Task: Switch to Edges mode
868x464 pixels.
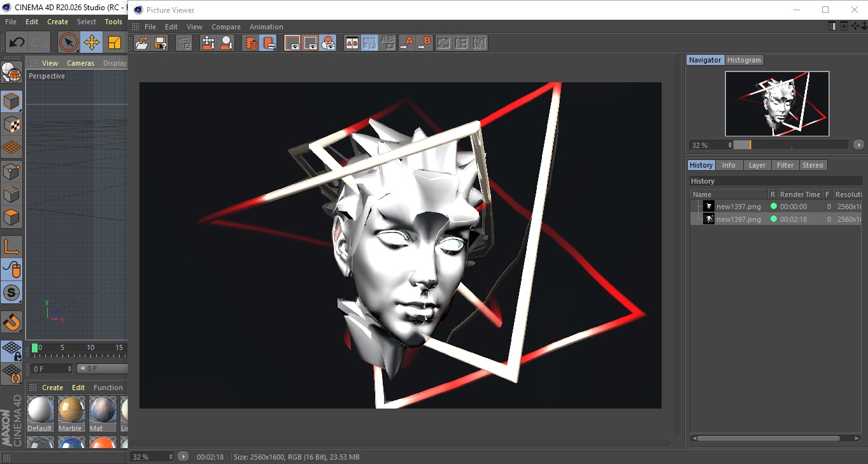Action: tap(11, 194)
